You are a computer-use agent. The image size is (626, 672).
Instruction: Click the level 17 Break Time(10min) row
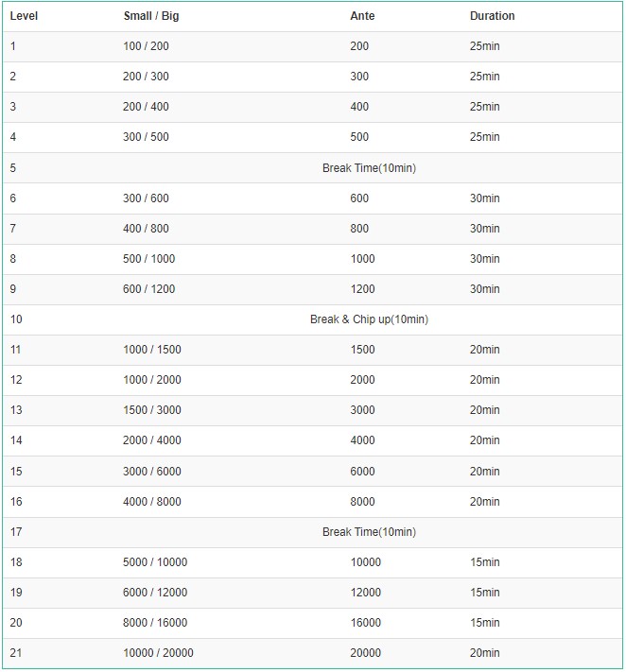pos(369,532)
